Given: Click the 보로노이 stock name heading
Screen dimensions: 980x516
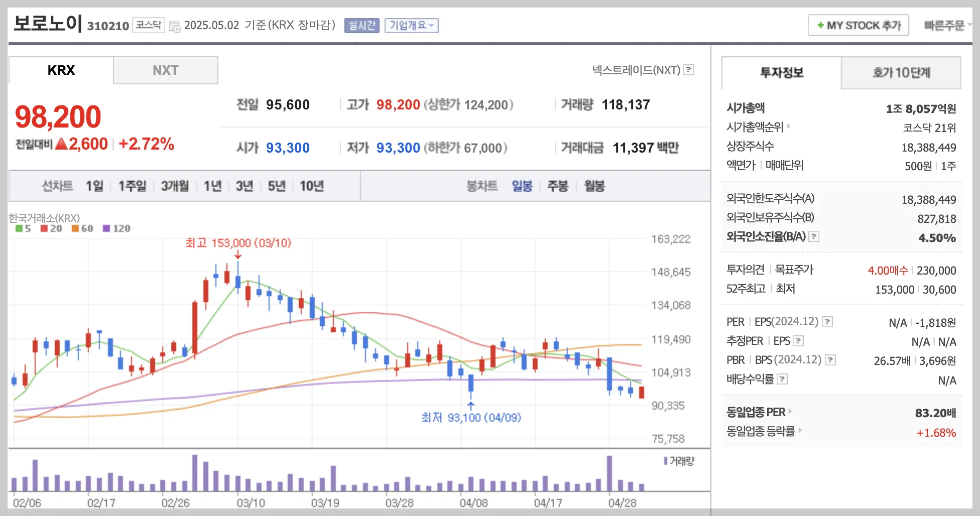Looking at the screenshot, I should pos(48,23).
